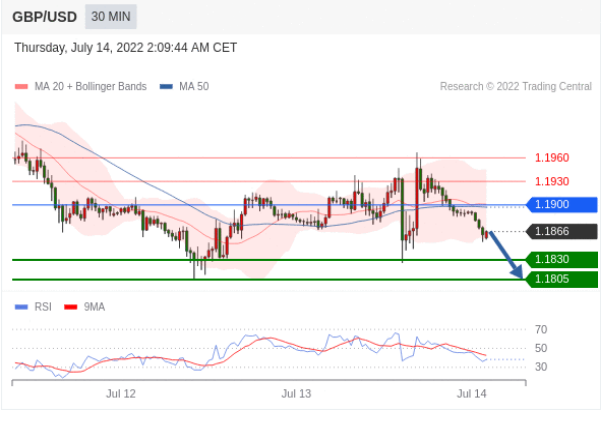Click the blue RSI legend marker
605x431 pixels.
[21, 307]
